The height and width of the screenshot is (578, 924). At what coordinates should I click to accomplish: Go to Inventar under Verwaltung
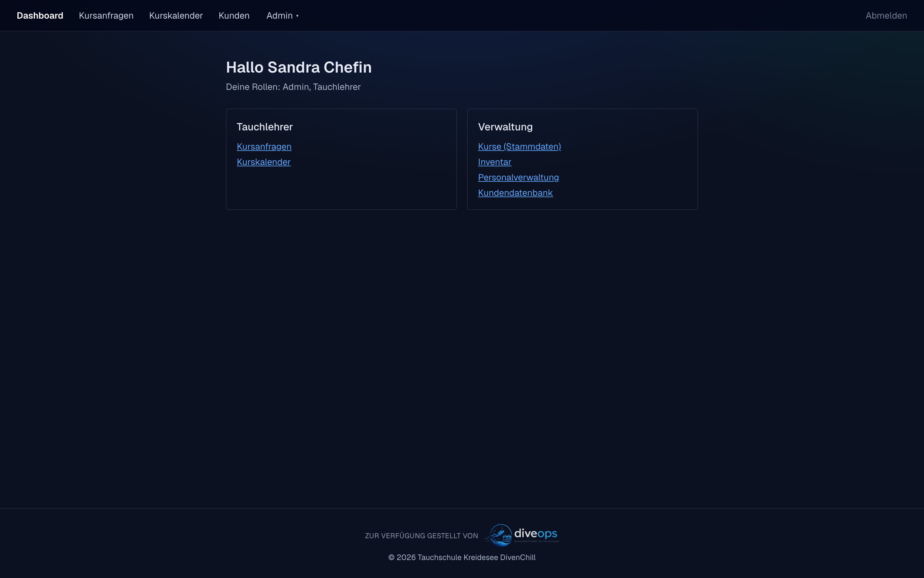[494, 162]
